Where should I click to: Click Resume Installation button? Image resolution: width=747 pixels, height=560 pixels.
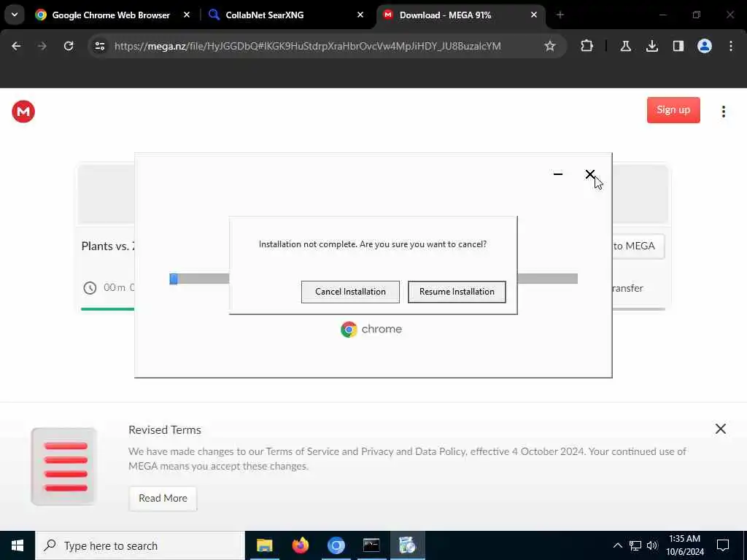[457, 292]
